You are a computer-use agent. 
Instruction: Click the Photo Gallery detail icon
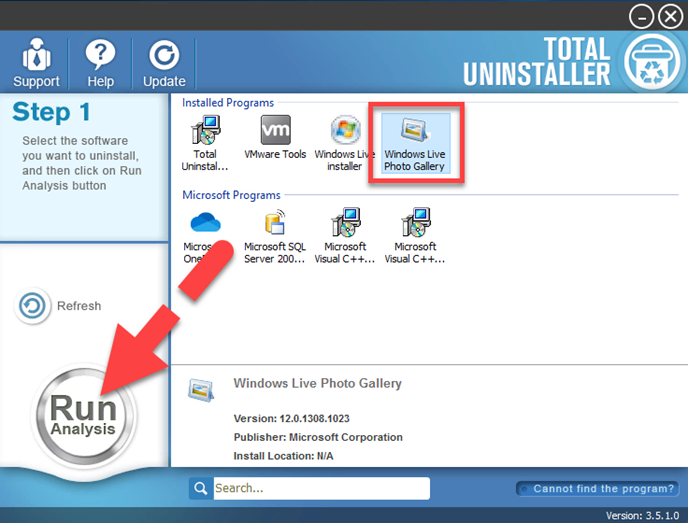click(201, 390)
